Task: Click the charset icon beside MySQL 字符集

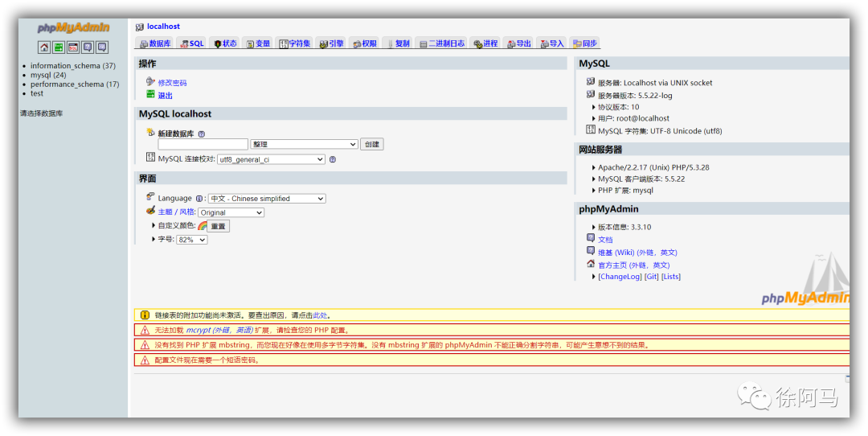Action: (591, 130)
